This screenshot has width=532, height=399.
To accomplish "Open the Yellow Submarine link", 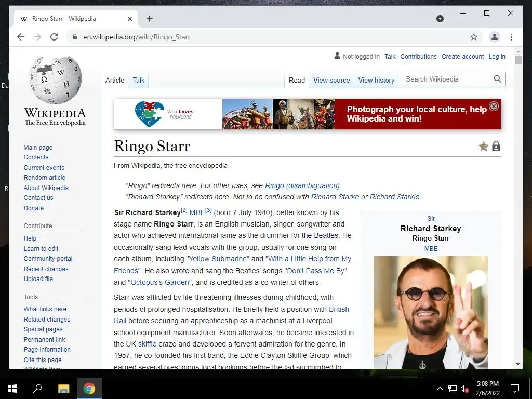I will click(x=219, y=259).
